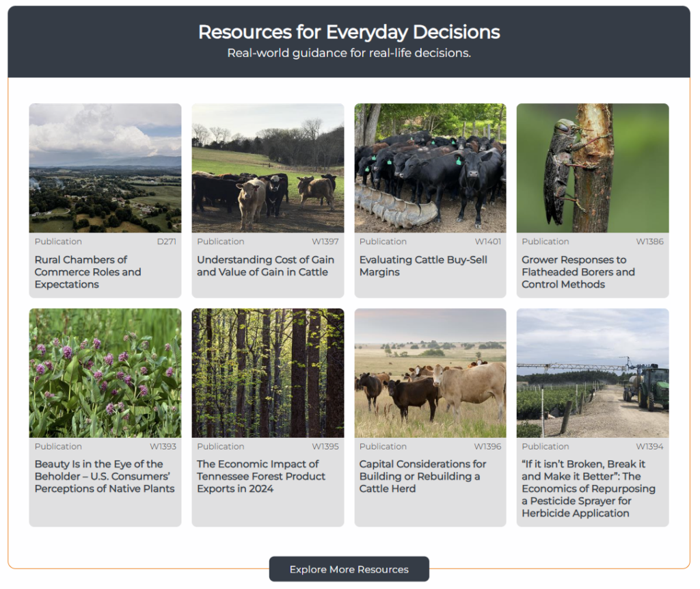Open Economic Impact of Tennessee Forest Exports title

tap(261, 476)
